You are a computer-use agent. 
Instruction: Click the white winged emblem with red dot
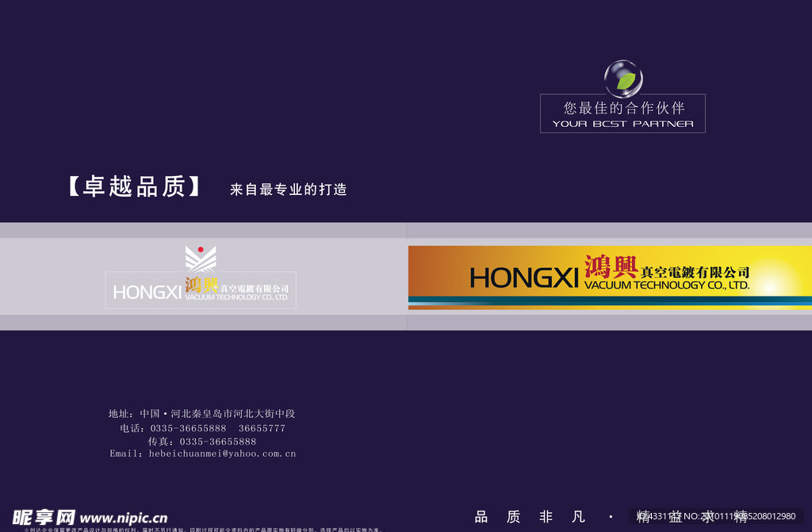point(201,259)
